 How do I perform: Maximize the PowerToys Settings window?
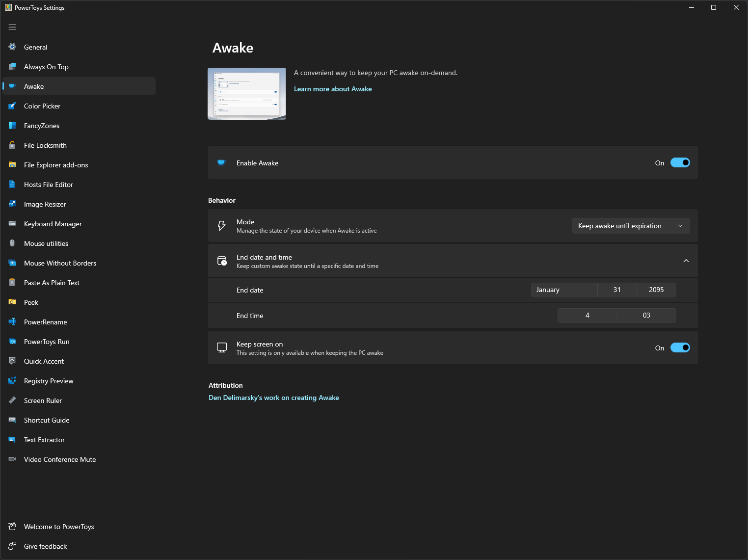pyautogui.click(x=714, y=7)
